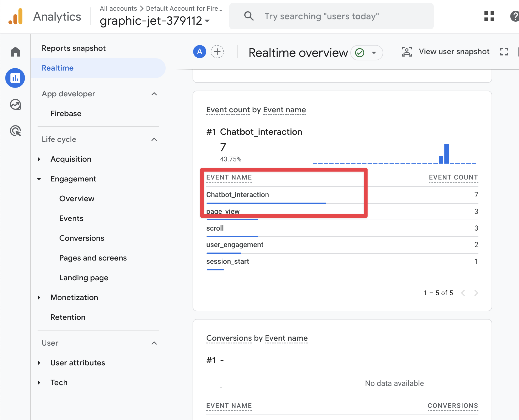
Task: Collapse the App developer section
Action: pos(154,94)
